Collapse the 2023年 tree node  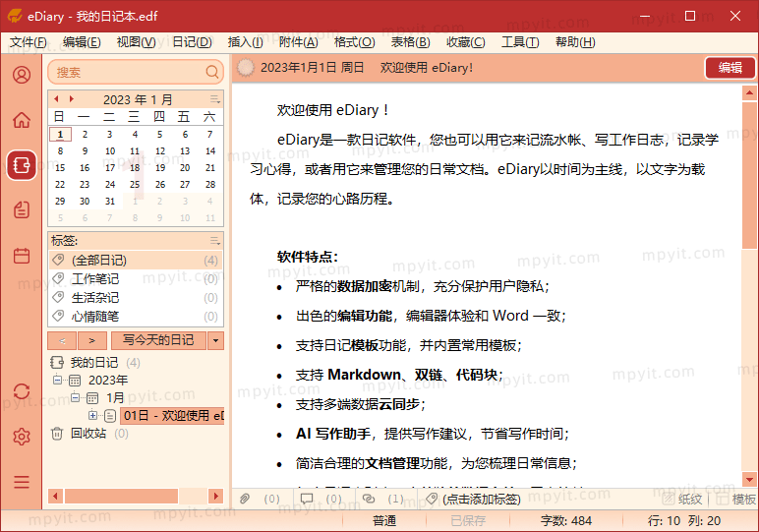[58, 380]
